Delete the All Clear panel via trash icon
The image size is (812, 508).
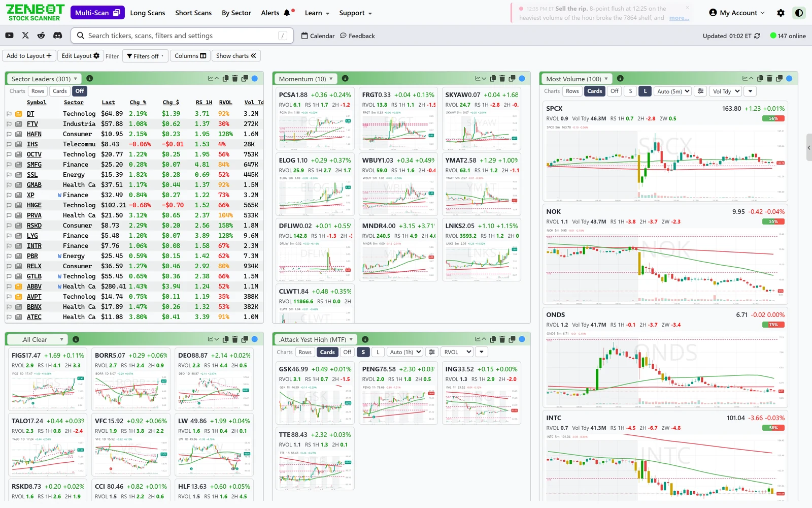(235, 339)
